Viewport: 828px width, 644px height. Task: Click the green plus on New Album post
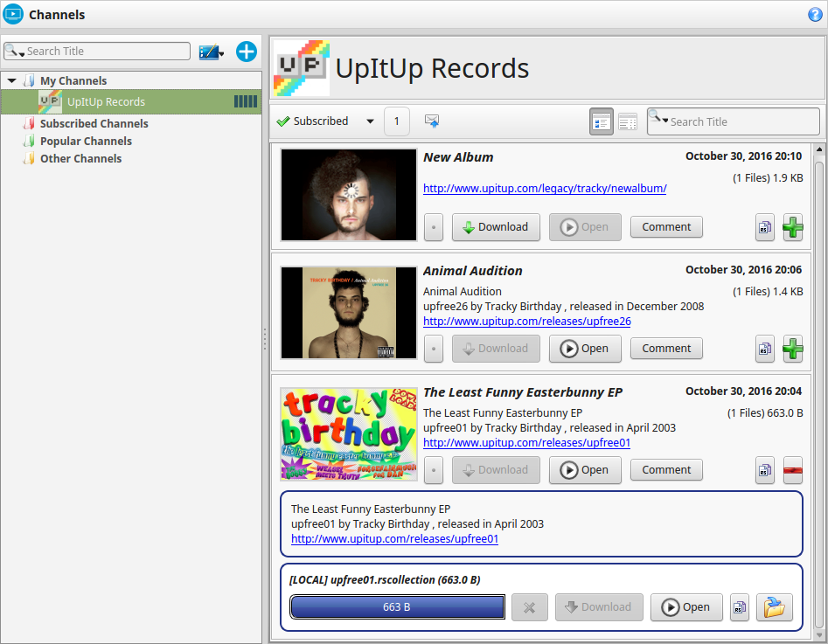(x=793, y=227)
